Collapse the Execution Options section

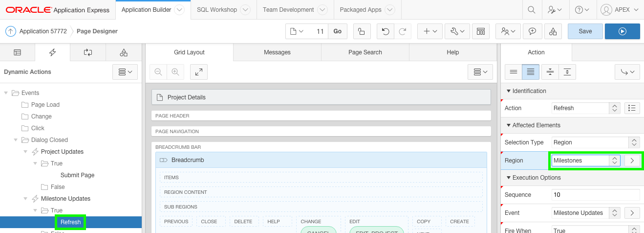pos(508,178)
